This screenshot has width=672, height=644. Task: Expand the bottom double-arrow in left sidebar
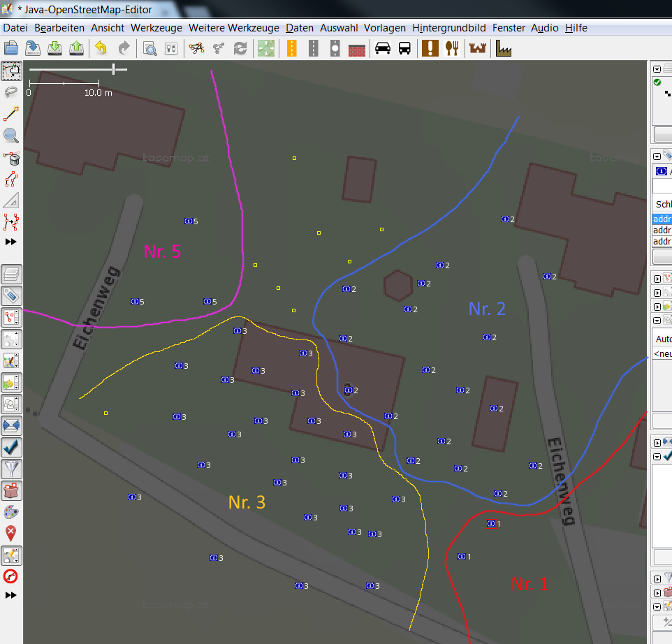tap(11, 595)
